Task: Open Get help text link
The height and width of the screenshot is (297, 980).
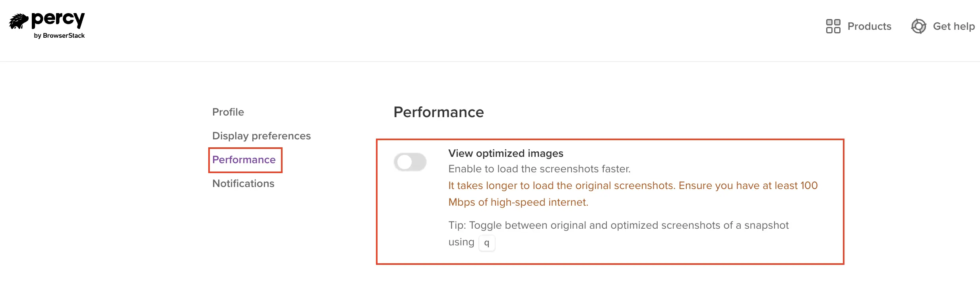Action: 953,26
